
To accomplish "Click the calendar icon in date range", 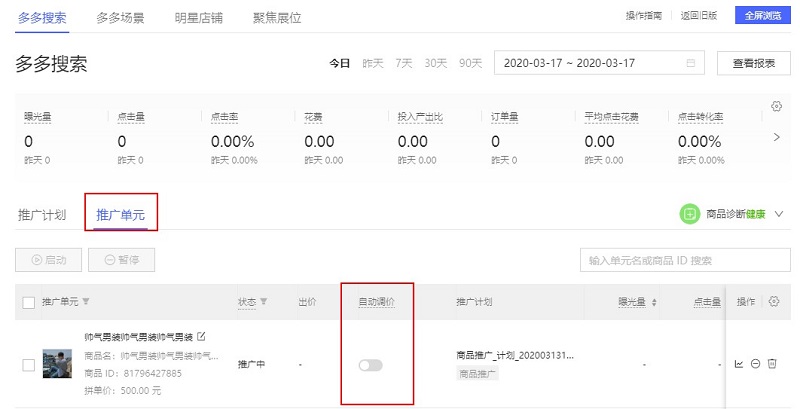I will pos(691,63).
